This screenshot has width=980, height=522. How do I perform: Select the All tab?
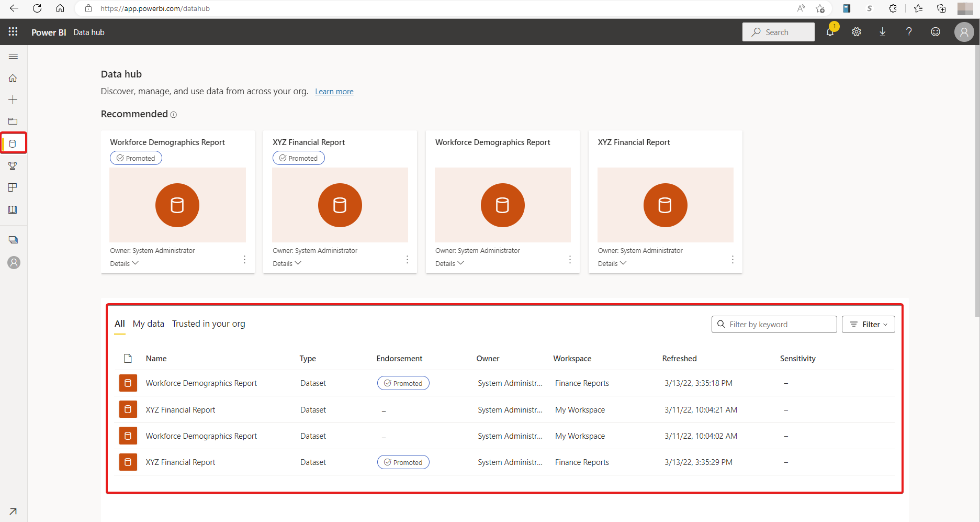coord(120,324)
